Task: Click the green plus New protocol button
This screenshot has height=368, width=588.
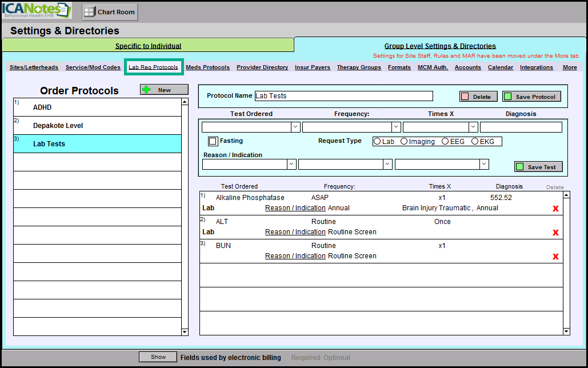Action: pyautogui.click(x=164, y=90)
